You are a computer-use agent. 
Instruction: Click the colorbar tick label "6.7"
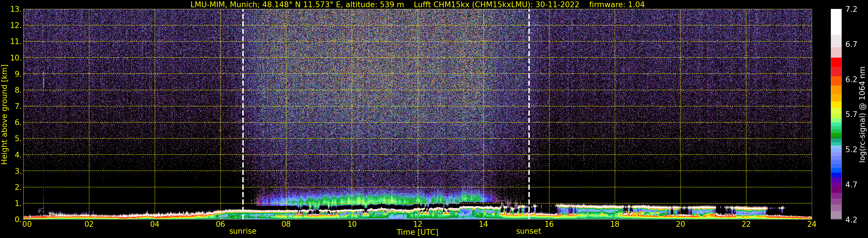[x=851, y=44]
